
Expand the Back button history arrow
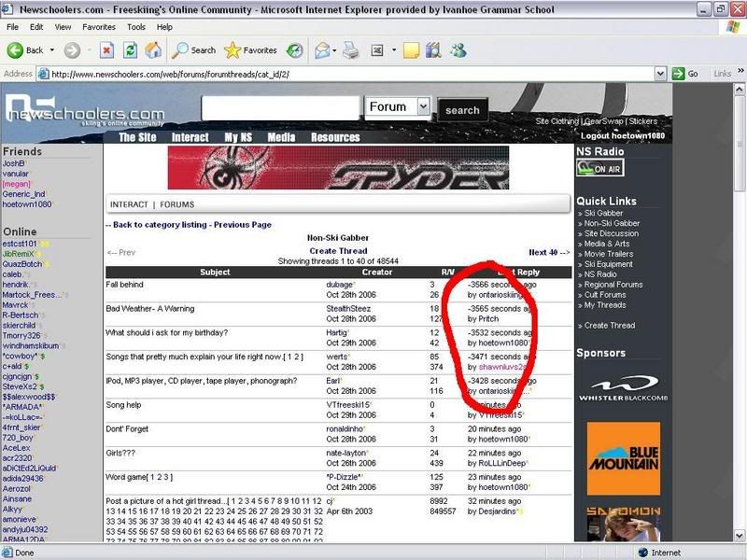[x=52, y=50]
